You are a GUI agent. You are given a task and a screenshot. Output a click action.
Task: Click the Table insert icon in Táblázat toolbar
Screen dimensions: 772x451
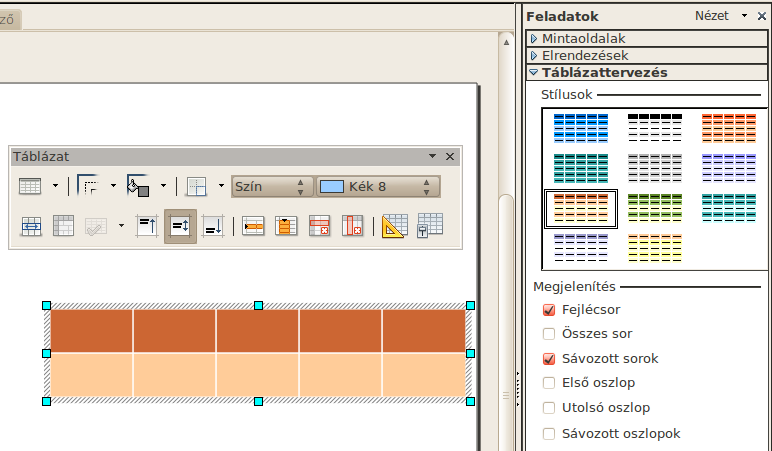pyautogui.click(x=30, y=187)
